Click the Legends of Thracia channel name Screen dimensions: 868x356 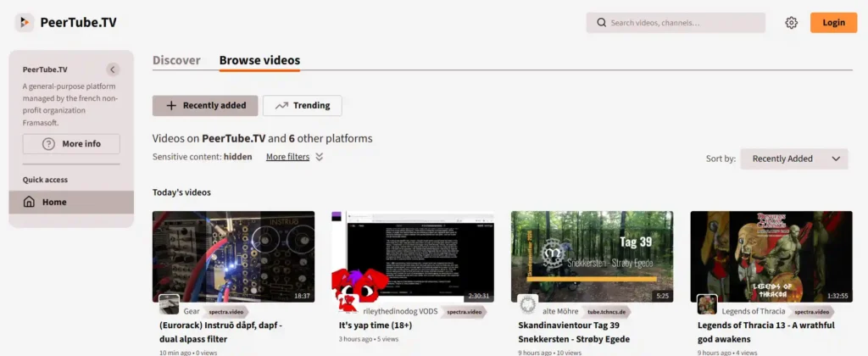click(x=754, y=312)
